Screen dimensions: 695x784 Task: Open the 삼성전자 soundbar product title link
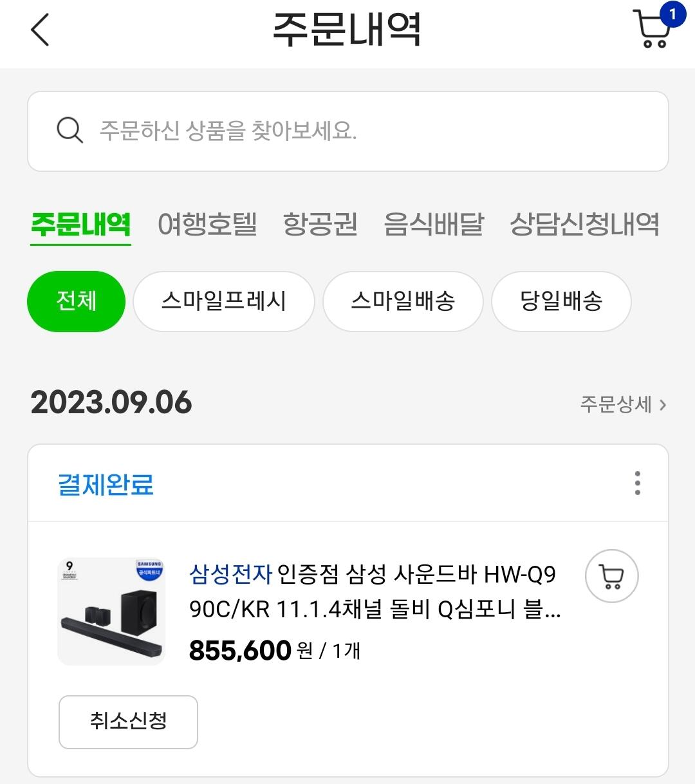373,591
